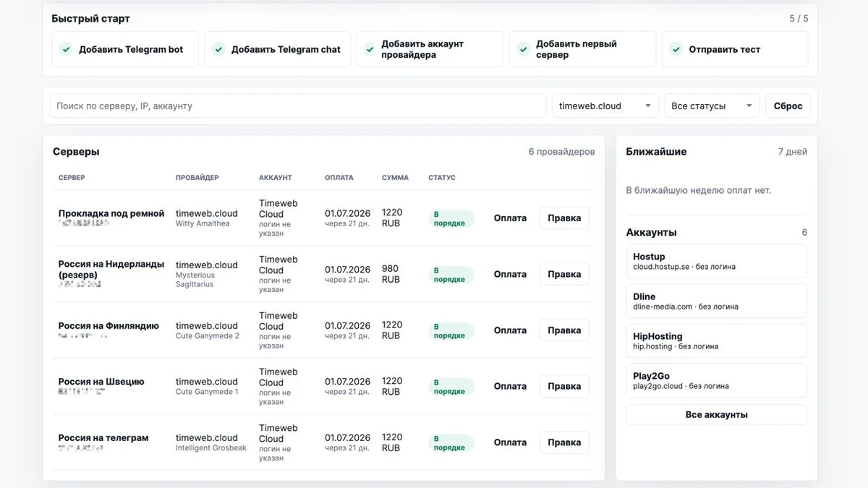The height and width of the screenshot is (488, 868).
Task: Open the Hostup account card
Action: coord(716,261)
